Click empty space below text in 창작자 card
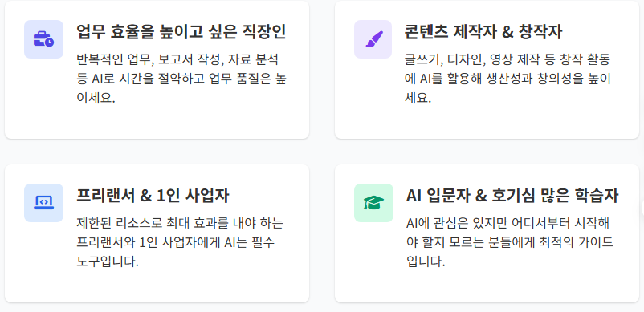Screen dimensions: 644x312 coord(487,122)
